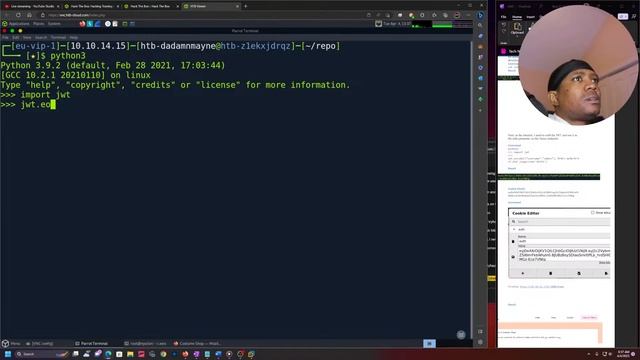The width and height of the screenshot is (640, 360).
Task: Open the terminal Edit menu
Action: point(16,37)
